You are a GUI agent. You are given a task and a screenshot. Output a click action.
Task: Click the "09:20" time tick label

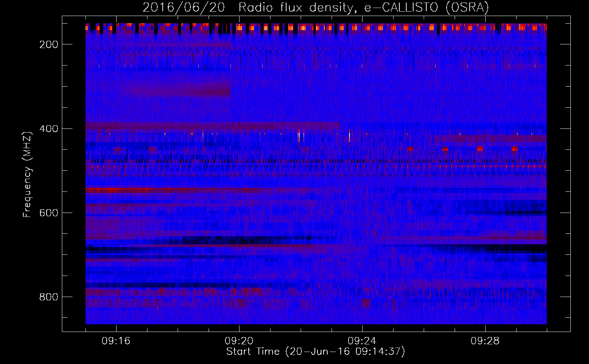coord(239,341)
